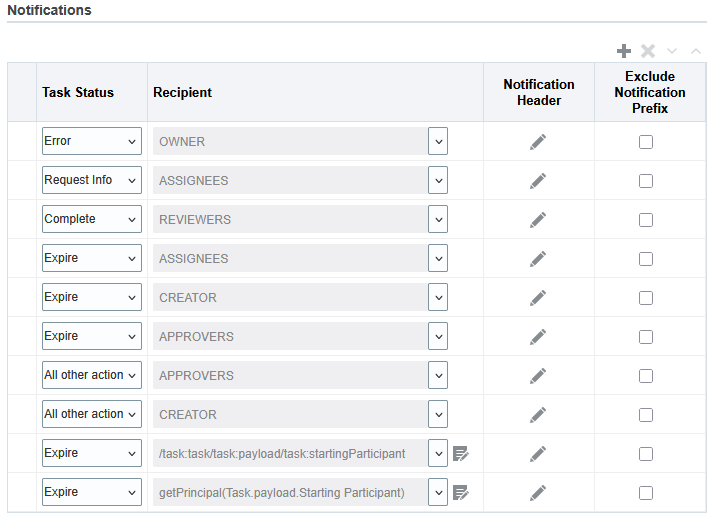The height and width of the screenshot is (531, 716).
Task: Expand recipient arrow next to OWNER
Action: (438, 141)
